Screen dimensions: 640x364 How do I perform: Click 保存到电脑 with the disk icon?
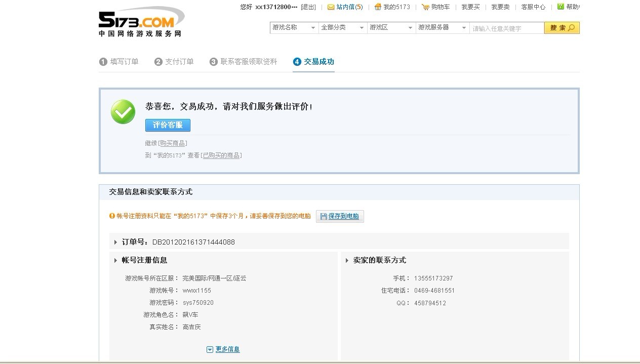click(340, 216)
